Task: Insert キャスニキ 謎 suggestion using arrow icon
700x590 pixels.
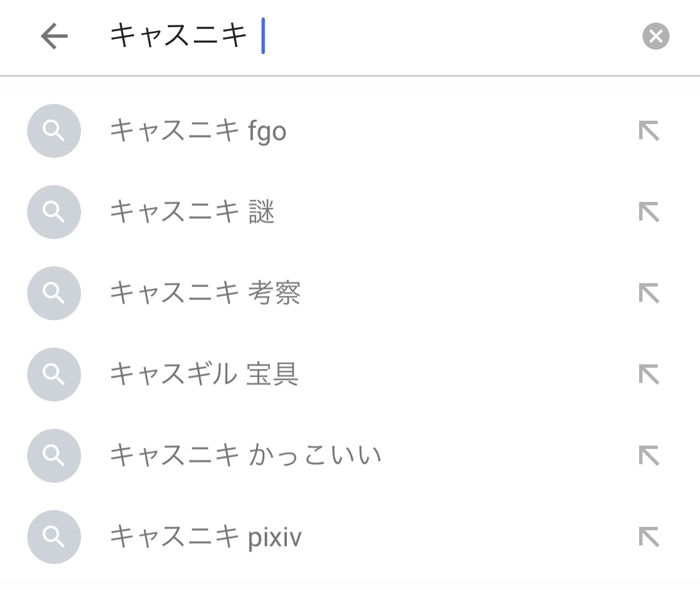Action: [649, 212]
